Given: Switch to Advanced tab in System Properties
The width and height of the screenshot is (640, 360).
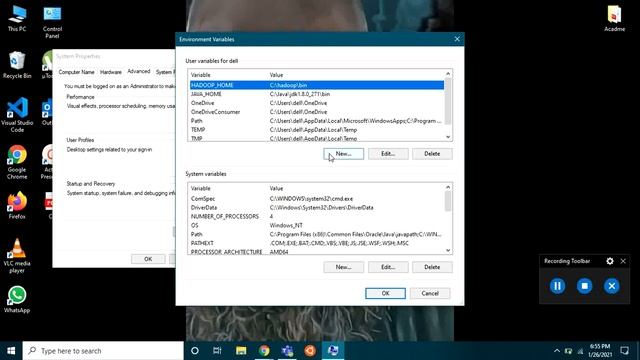Looking at the screenshot, I should pos(139,71).
